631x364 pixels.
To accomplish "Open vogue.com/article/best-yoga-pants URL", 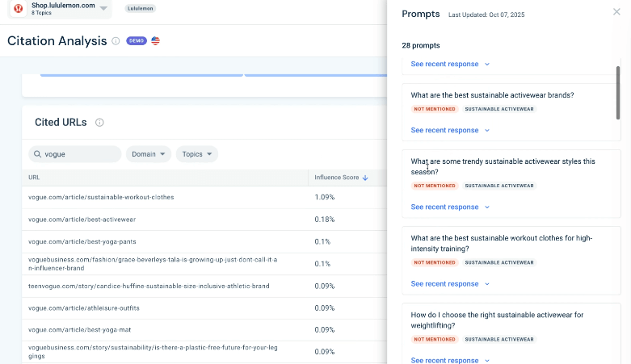I will 82,242.
